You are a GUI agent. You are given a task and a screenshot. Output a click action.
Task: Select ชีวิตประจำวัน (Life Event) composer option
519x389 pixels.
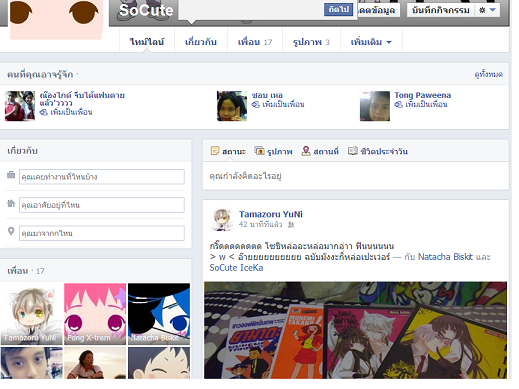point(384,151)
